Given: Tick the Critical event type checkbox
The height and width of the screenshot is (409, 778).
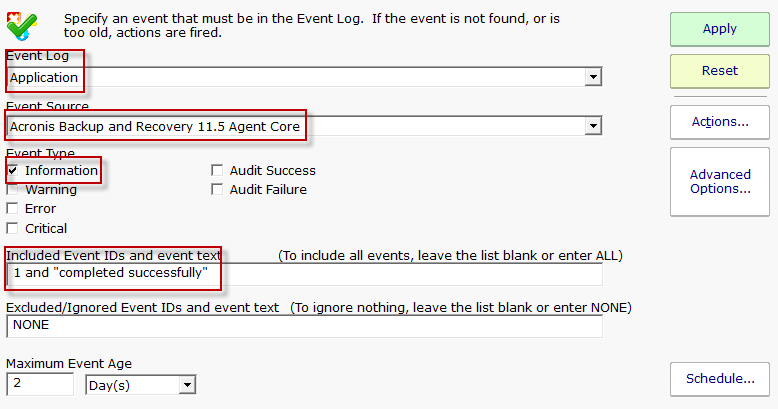Looking at the screenshot, I should tap(13, 229).
